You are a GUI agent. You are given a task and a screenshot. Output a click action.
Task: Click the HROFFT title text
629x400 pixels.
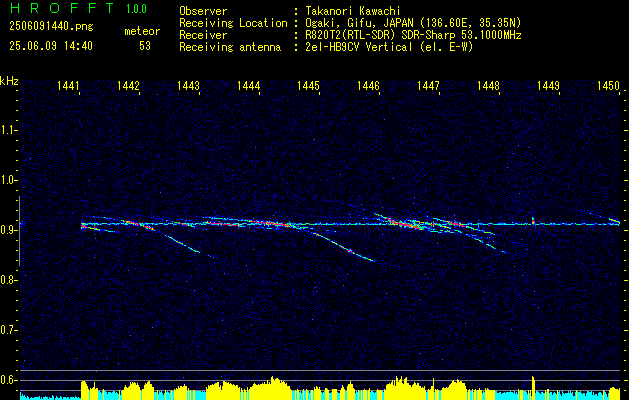(x=62, y=8)
